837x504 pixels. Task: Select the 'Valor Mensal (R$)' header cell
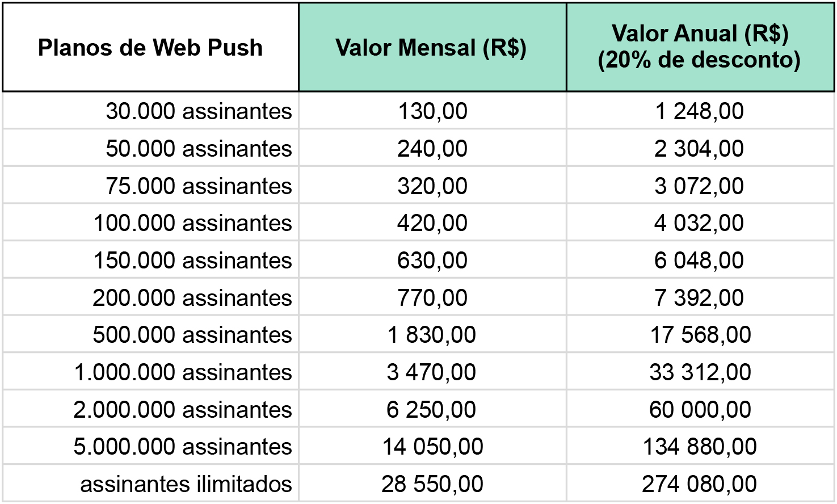[x=432, y=47]
